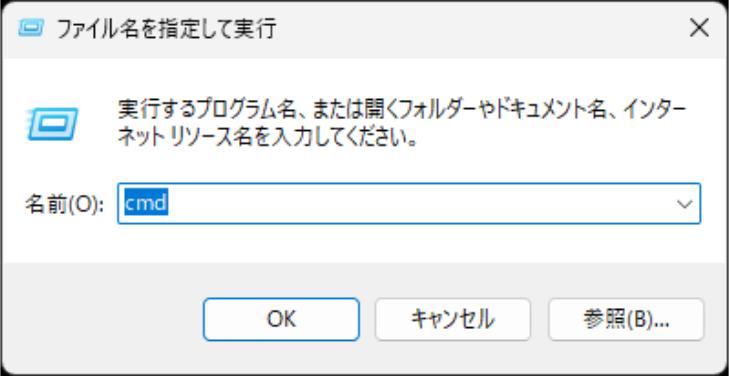Click the large Run program icon
The height and width of the screenshot is (376, 729).
pos(53,123)
